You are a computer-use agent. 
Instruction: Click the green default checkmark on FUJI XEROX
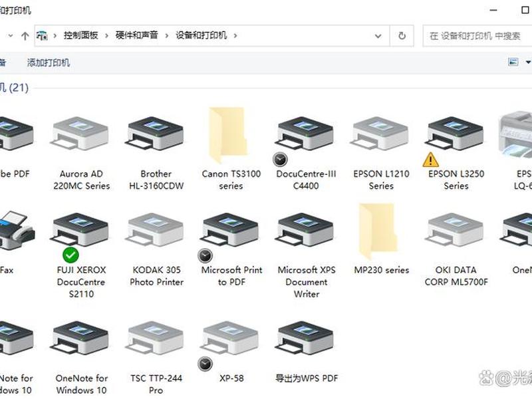click(x=70, y=255)
